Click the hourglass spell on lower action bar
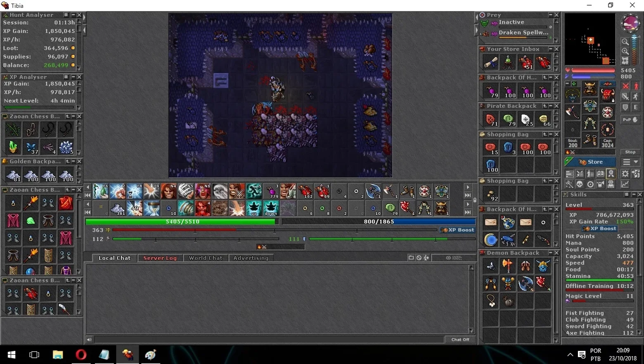The image size is (644, 364). pos(152,209)
